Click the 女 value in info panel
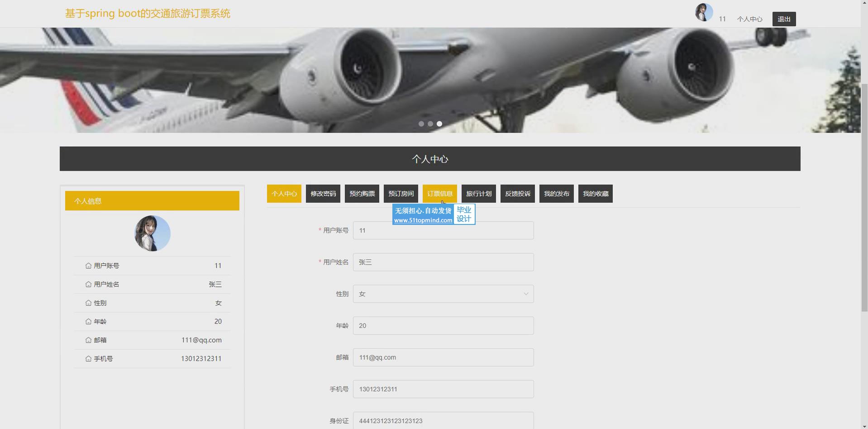The image size is (868, 429). (218, 303)
